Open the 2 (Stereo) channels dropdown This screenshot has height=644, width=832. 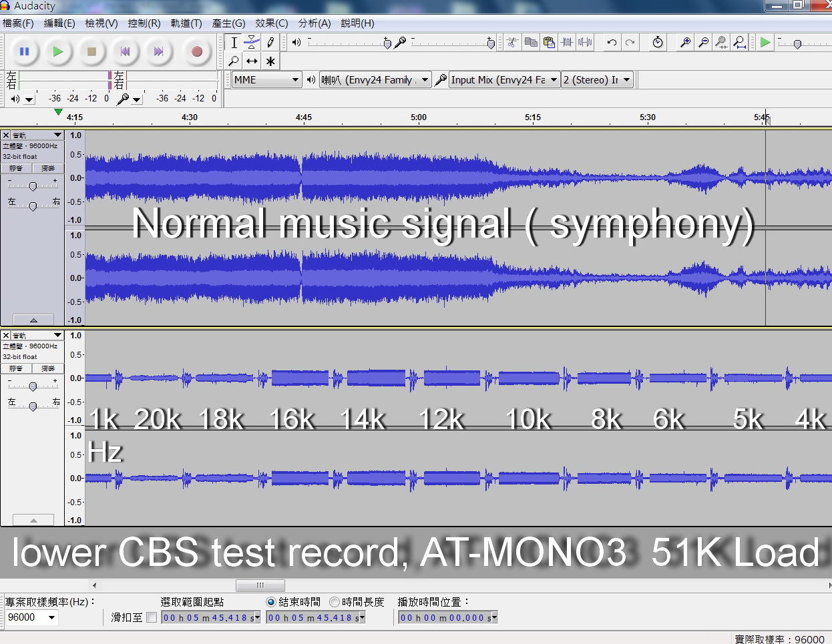pos(597,80)
